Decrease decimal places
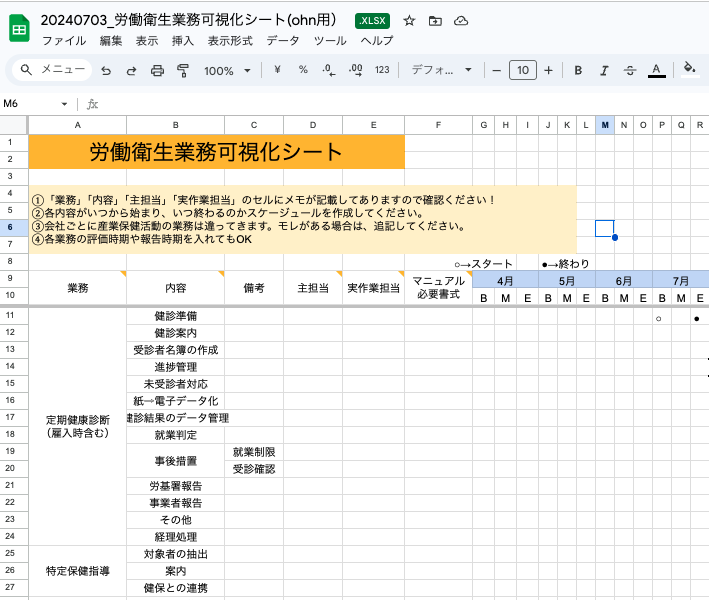This screenshot has height=600, width=709. tap(329, 70)
